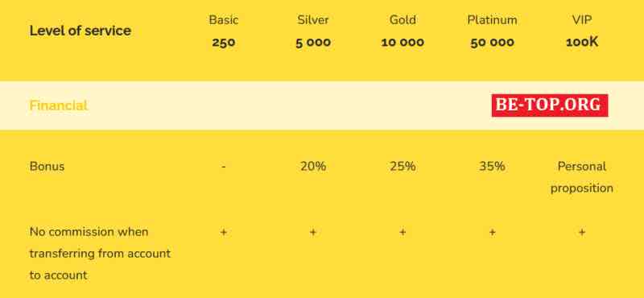
Task: Click the 25% Gold bonus value
Action: (402, 167)
